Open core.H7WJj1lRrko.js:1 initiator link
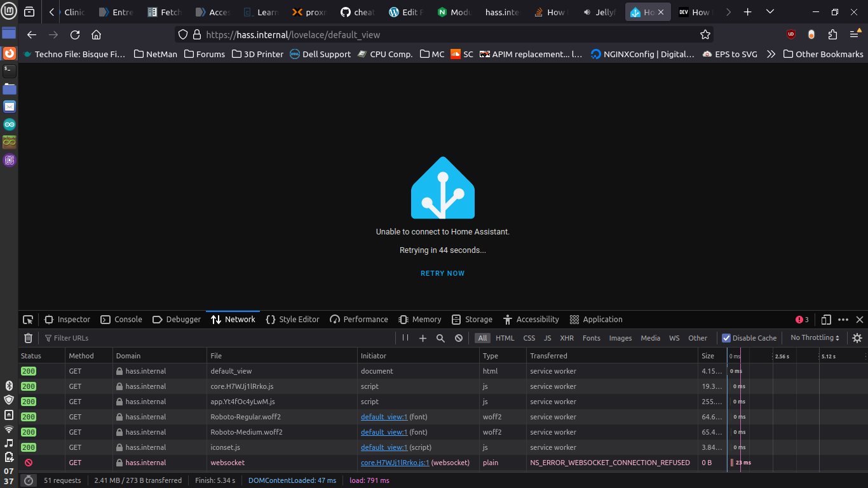Image resolution: width=868 pixels, height=488 pixels. 395,463
